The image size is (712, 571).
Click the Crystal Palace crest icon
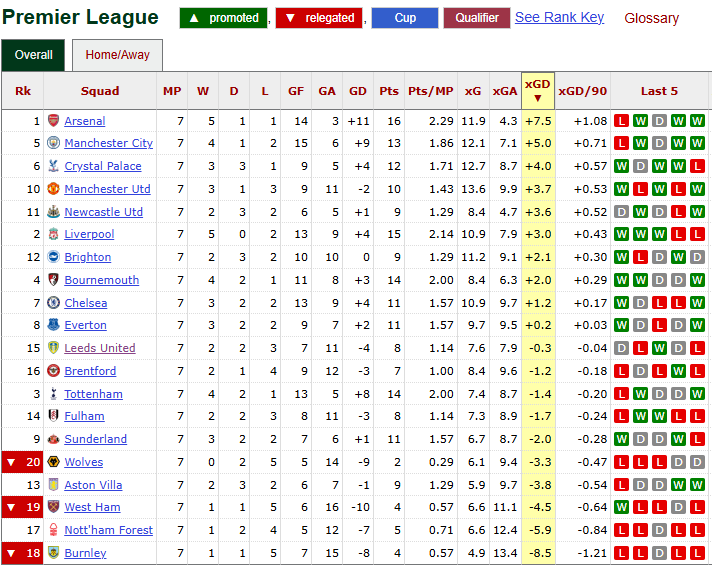click(53, 166)
